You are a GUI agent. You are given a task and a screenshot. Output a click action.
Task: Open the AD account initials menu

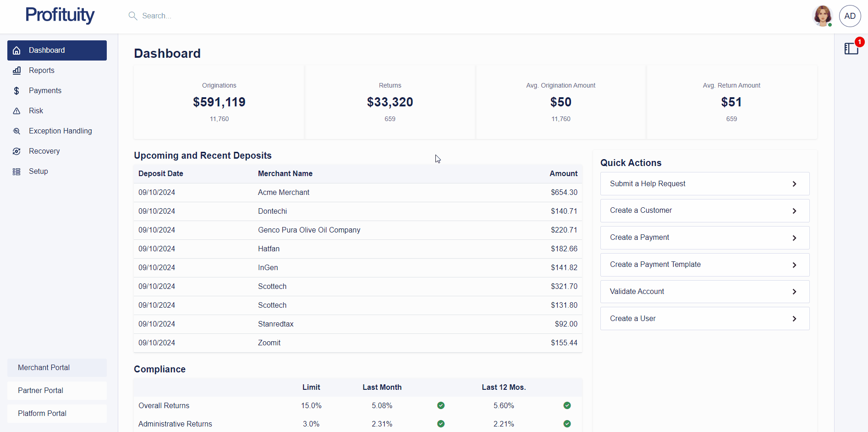pyautogui.click(x=850, y=16)
